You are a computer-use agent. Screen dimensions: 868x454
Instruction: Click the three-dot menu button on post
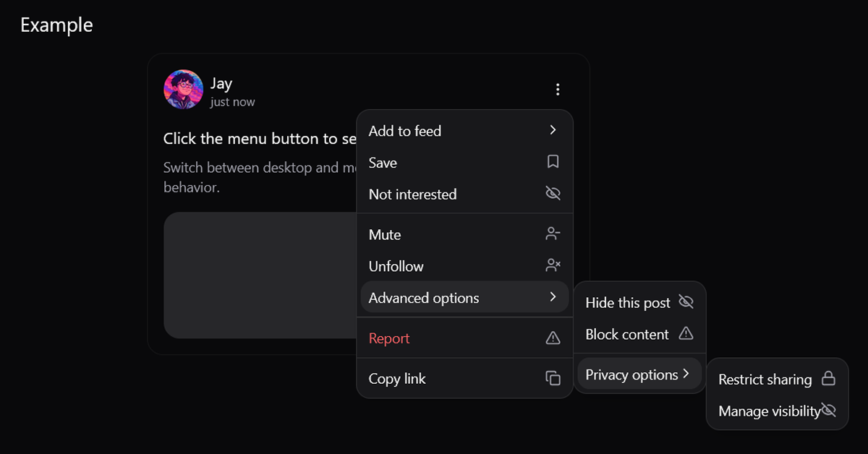point(558,90)
